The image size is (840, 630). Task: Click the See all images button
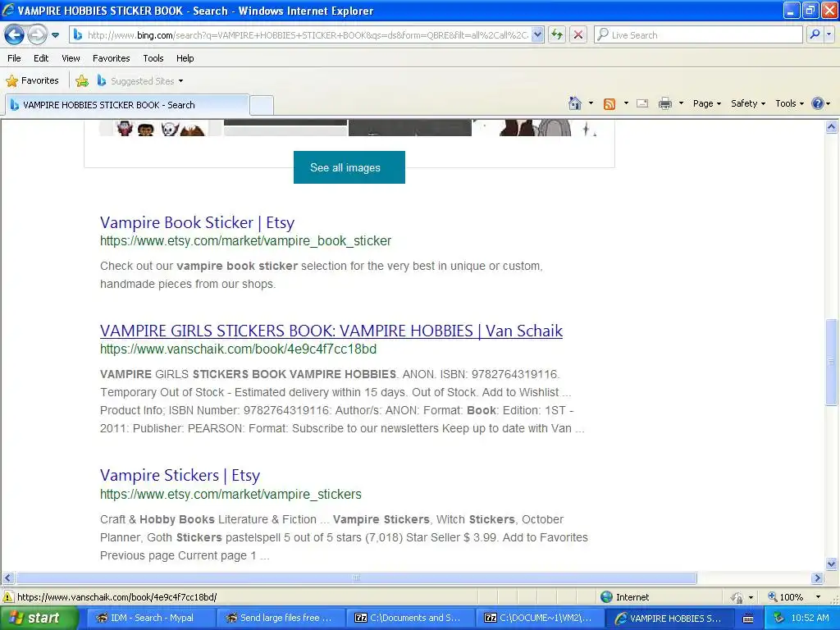pos(349,167)
